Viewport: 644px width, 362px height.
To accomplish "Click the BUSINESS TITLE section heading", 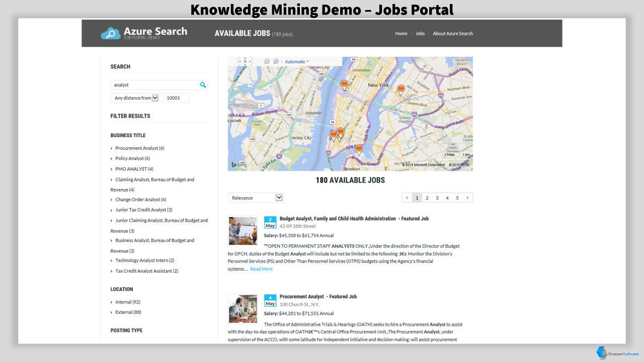I will tap(128, 135).
